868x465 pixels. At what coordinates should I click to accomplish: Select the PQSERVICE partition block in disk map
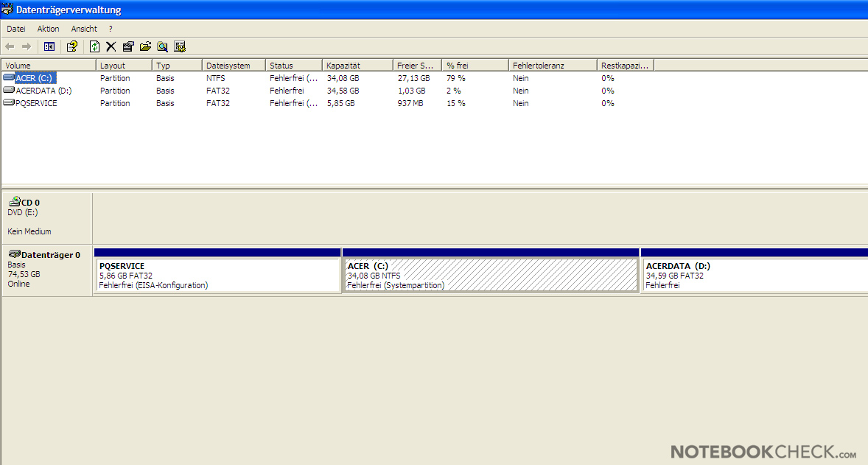[x=217, y=270]
